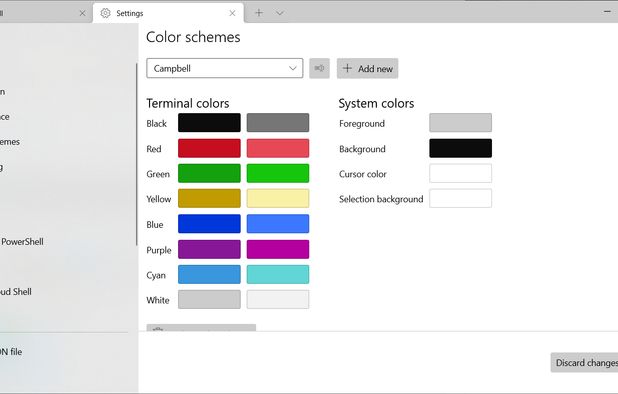
Task: Click the Settings gear icon in tab
Action: [x=105, y=13]
